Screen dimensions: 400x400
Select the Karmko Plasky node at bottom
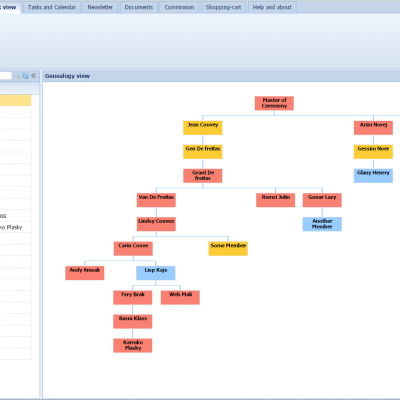[133, 345]
